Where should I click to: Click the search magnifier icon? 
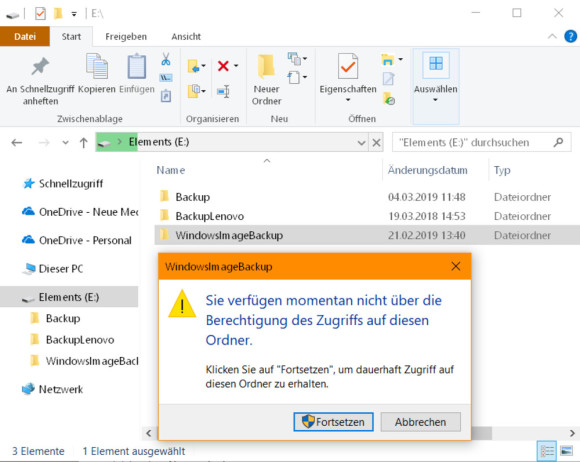(559, 142)
